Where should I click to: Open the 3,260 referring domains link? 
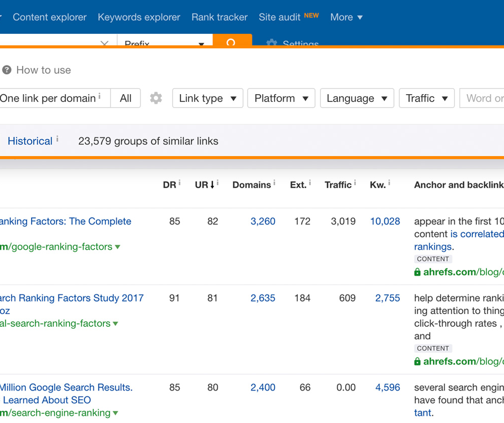point(263,221)
